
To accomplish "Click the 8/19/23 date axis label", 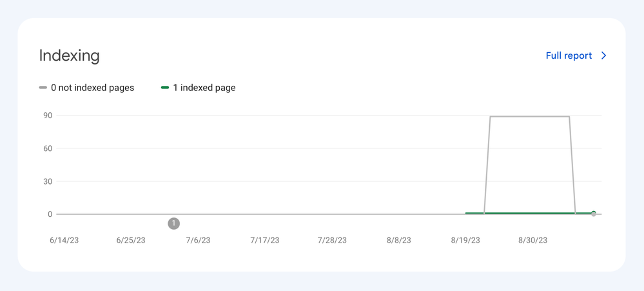I will [465, 241].
